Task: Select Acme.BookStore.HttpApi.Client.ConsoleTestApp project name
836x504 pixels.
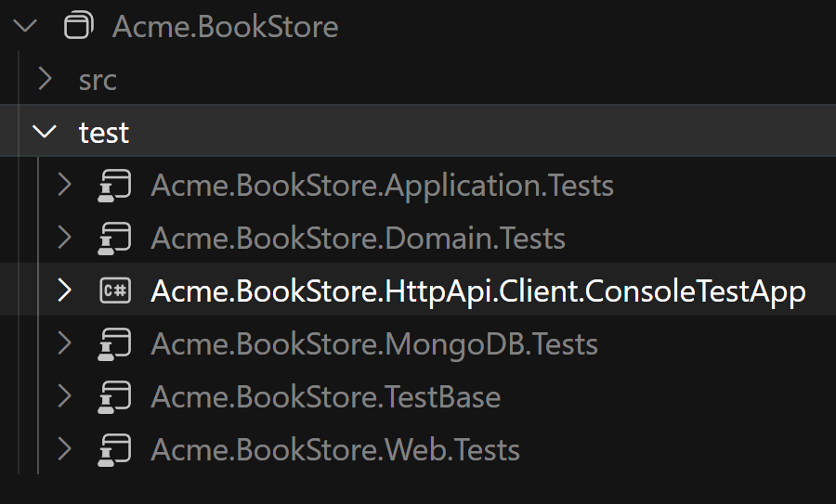Action: point(478,292)
